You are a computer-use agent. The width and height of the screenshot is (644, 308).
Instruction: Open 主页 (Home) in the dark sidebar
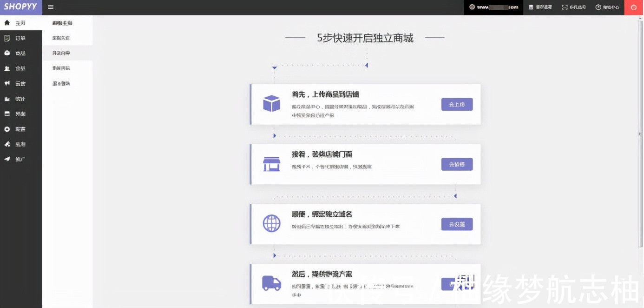[21, 23]
